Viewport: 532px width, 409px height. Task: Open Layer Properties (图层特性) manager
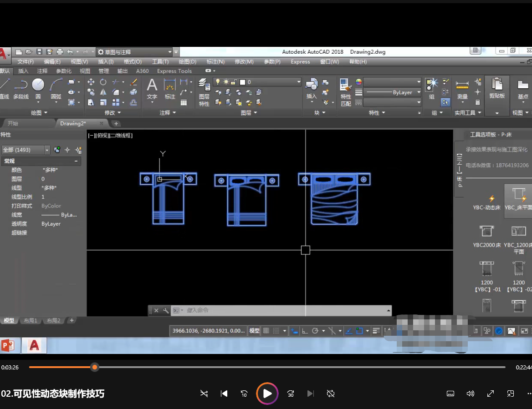click(204, 92)
